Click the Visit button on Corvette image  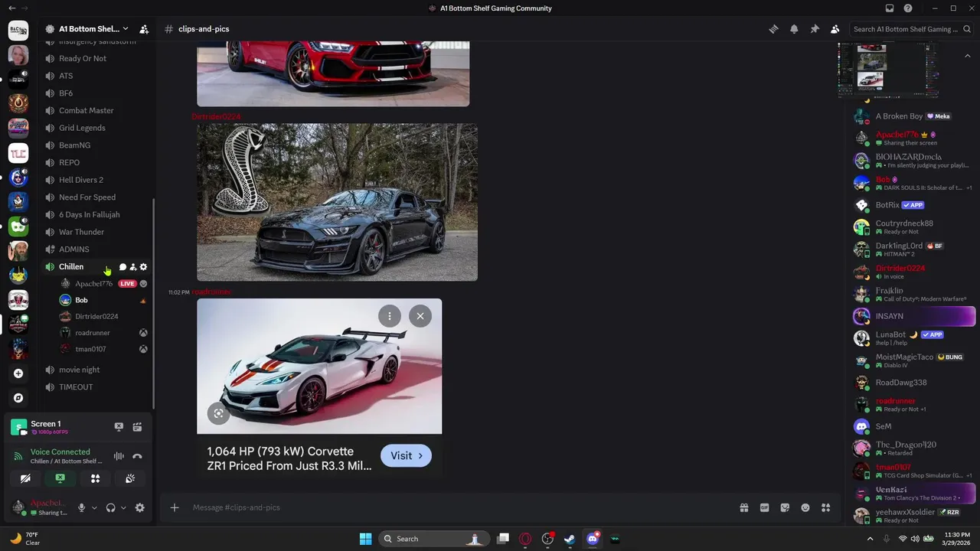click(406, 456)
